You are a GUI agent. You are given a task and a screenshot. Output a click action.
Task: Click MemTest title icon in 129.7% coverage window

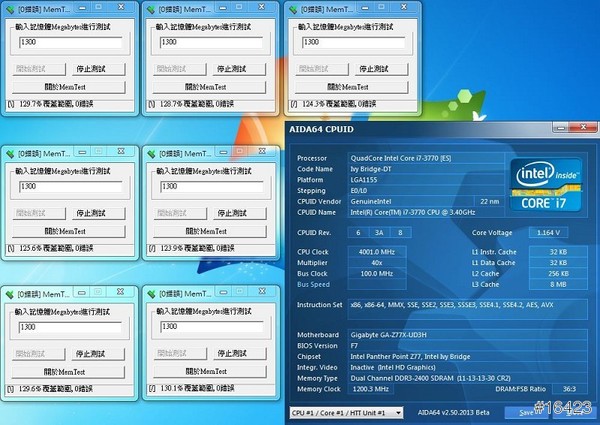click(11, 11)
